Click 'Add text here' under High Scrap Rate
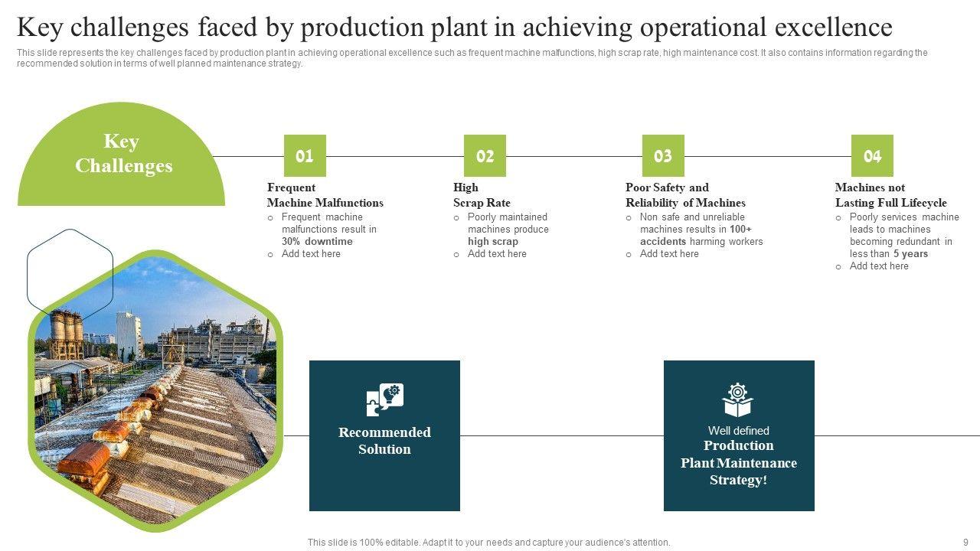980x551 pixels. click(x=497, y=254)
